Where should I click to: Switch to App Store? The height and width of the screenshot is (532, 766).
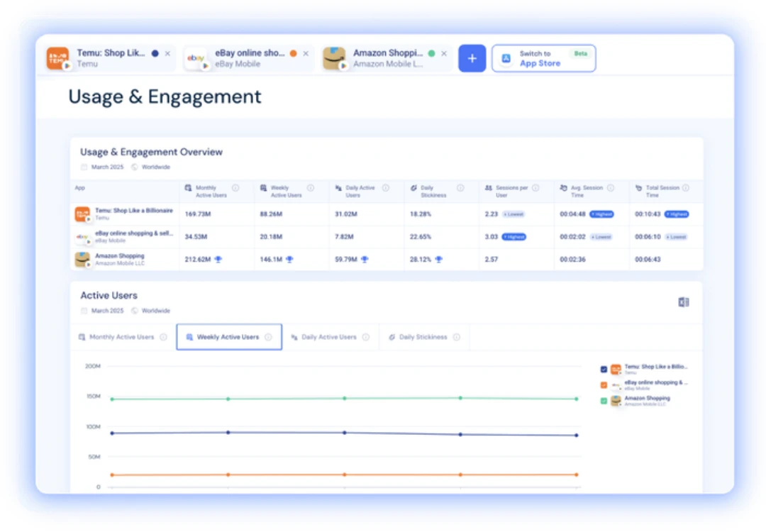click(x=544, y=59)
